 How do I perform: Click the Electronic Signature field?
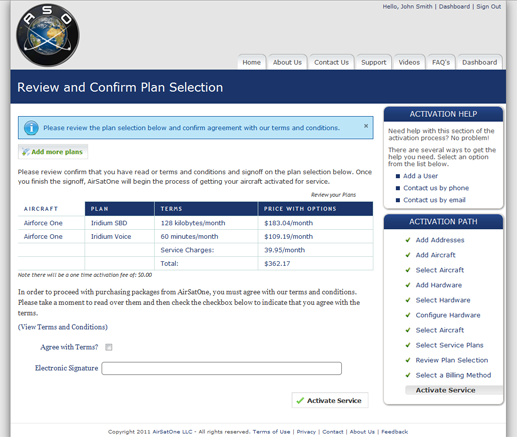click(222, 368)
